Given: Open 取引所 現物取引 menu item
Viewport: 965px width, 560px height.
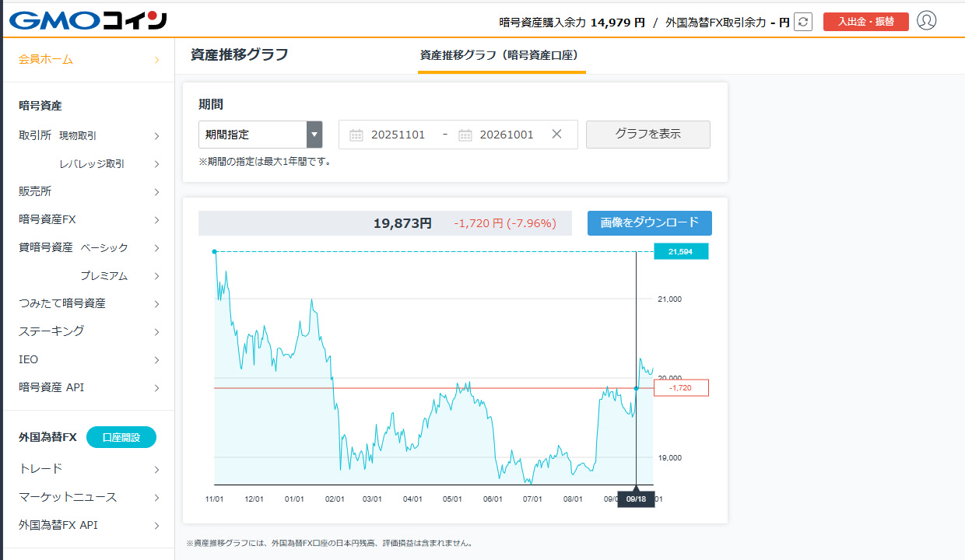Looking at the screenshot, I should click(88, 135).
